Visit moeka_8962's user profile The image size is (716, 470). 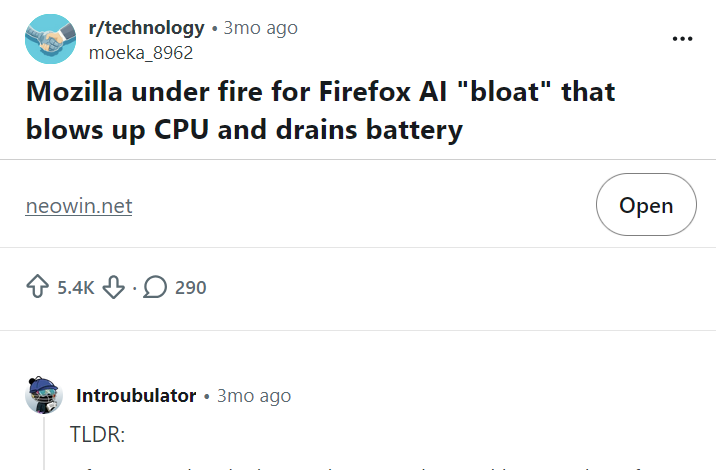141,53
